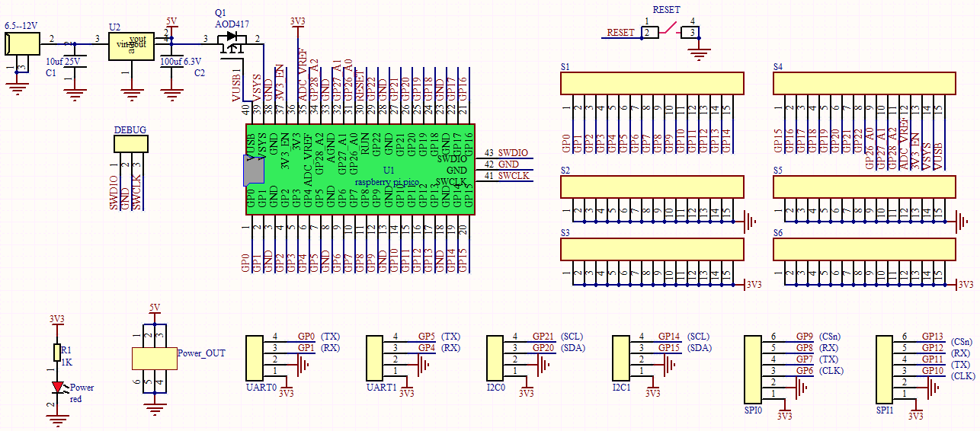Screen dimensions: 980x431
Task: Click the SPI1 connector body
Action: coord(884,368)
